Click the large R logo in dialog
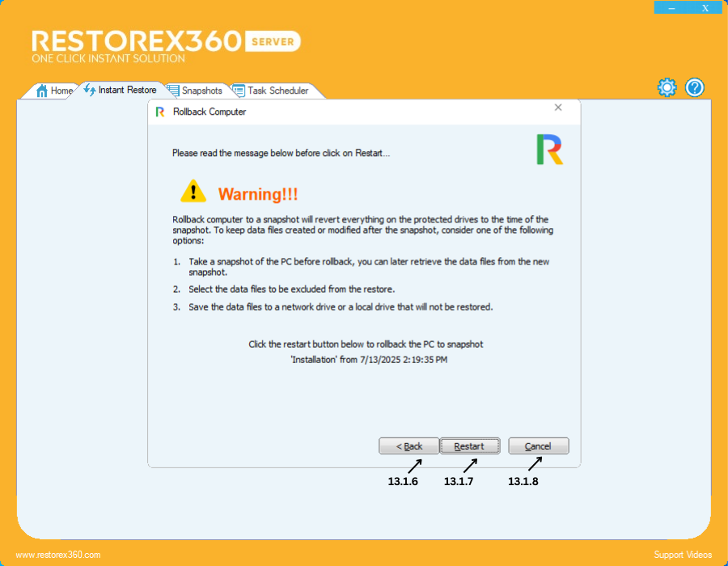 pos(550,150)
